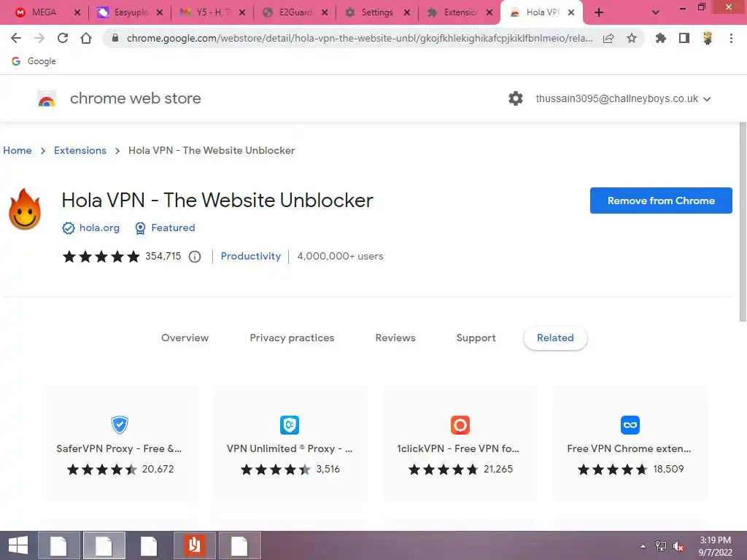Click the Featured badge link

[x=173, y=228]
